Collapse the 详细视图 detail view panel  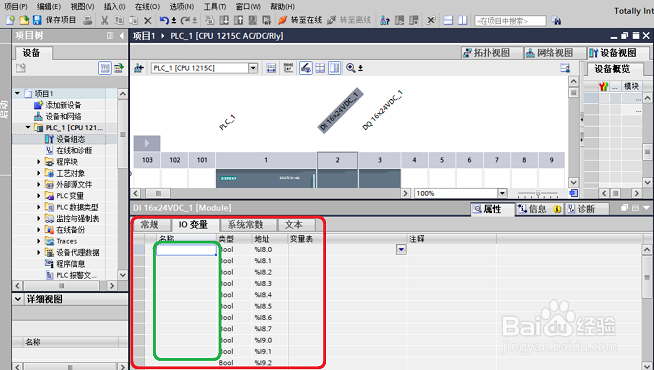(18, 299)
